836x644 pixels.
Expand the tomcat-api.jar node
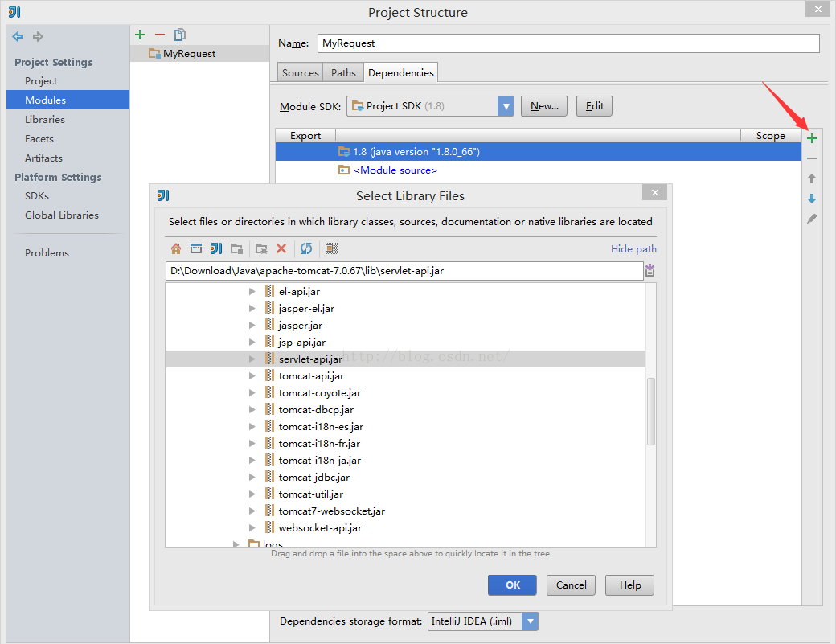click(252, 375)
